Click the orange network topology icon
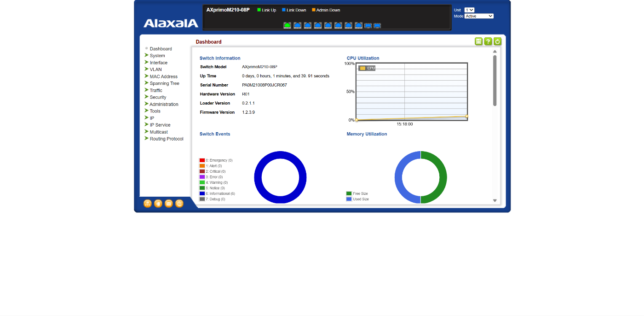 tap(148, 203)
